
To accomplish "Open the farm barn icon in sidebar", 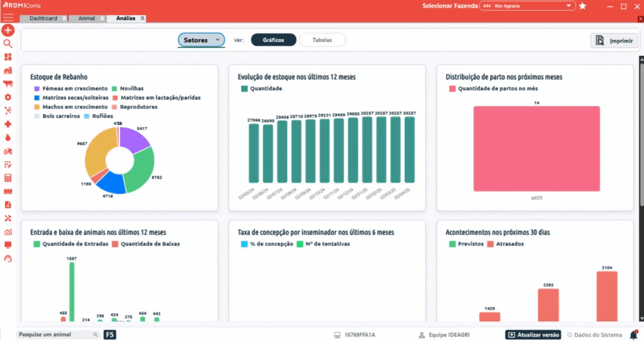I will click(8, 70).
